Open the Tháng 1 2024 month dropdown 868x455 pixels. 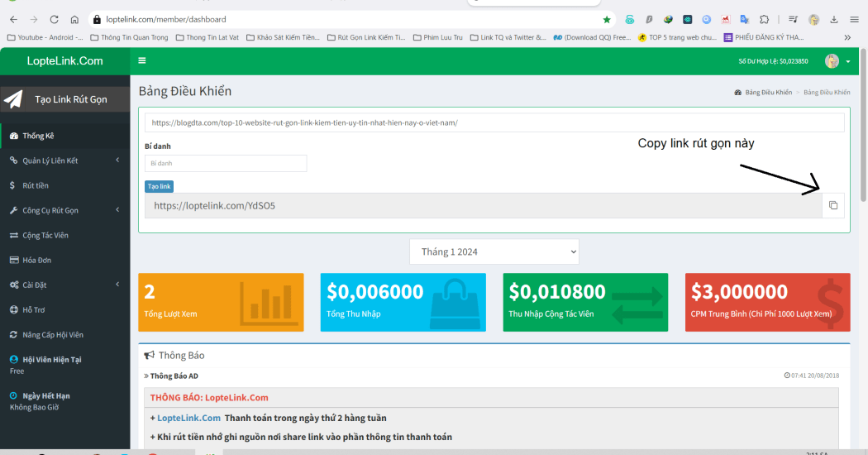click(x=494, y=251)
